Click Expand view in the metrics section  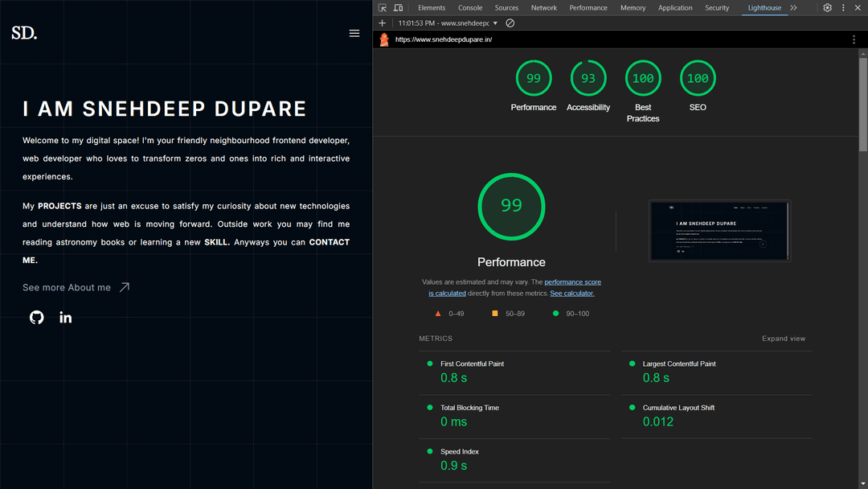784,339
